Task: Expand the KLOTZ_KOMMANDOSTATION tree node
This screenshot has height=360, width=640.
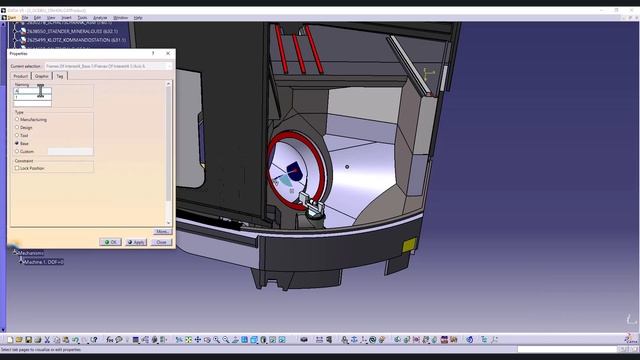Action: click(16, 40)
